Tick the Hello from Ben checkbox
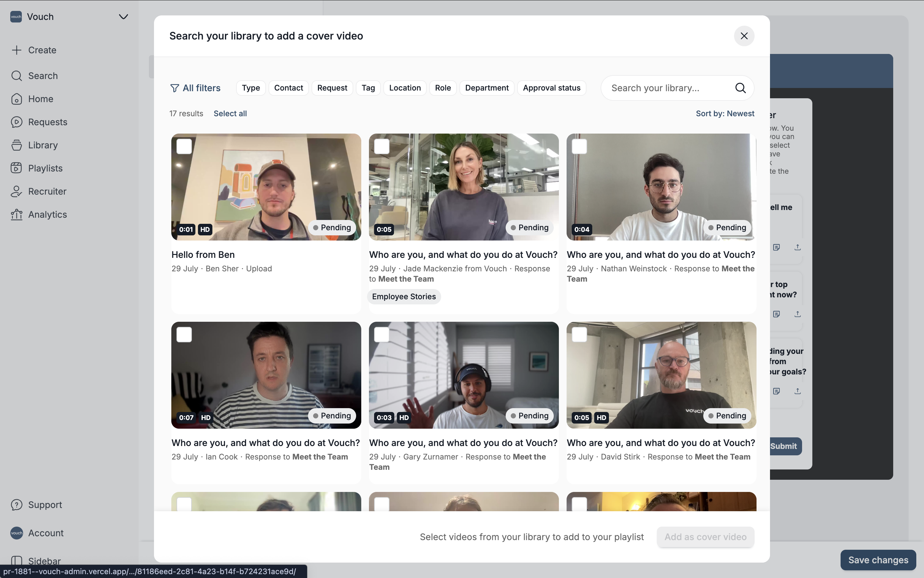This screenshot has width=924, height=578. click(x=184, y=146)
